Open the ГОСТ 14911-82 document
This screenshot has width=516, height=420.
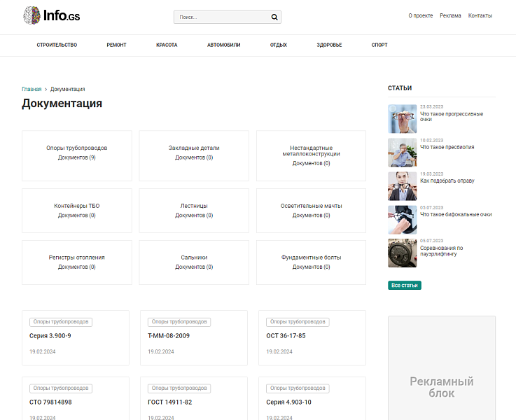point(169,402)
